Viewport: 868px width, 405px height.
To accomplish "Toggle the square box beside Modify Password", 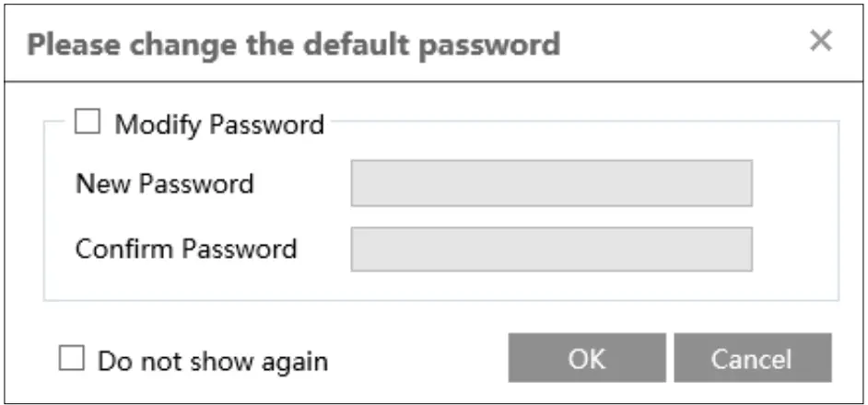I will pos(88,122).
